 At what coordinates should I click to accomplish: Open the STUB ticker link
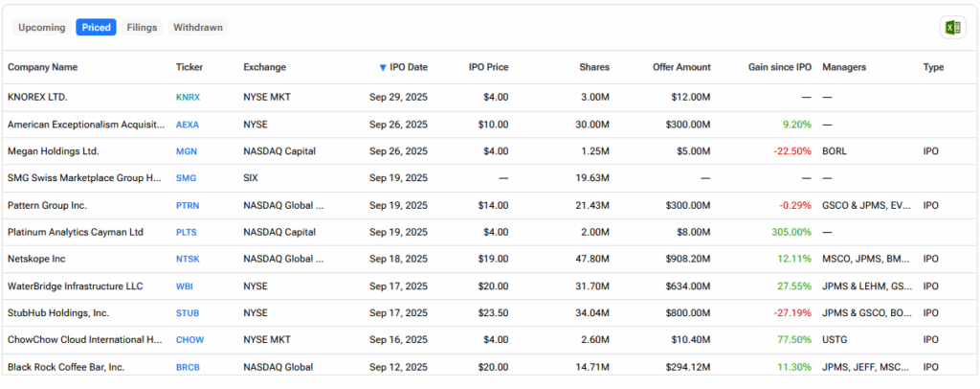click(x=189, y=312)
